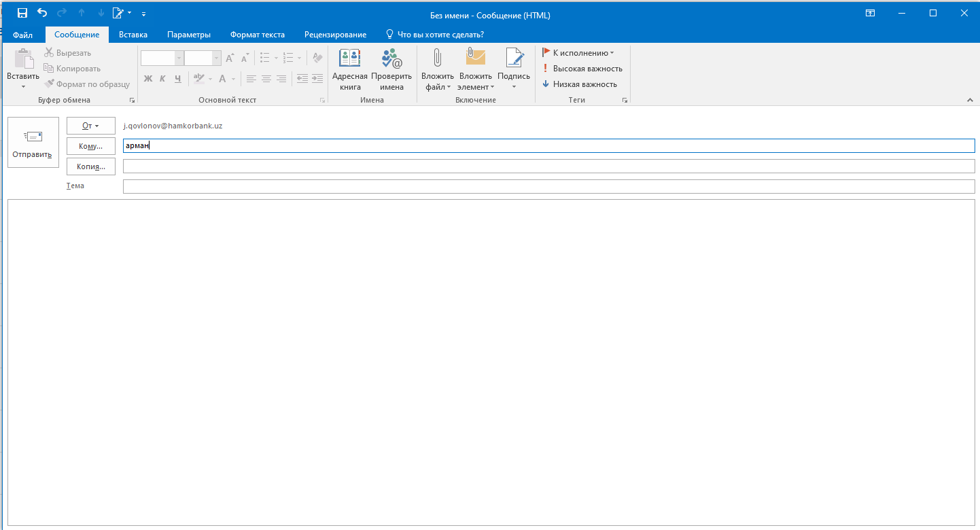Image resolution: width=980 pixels, height=530 pixels.
Task: Expand the font color arrow
Action: (233, 79)
